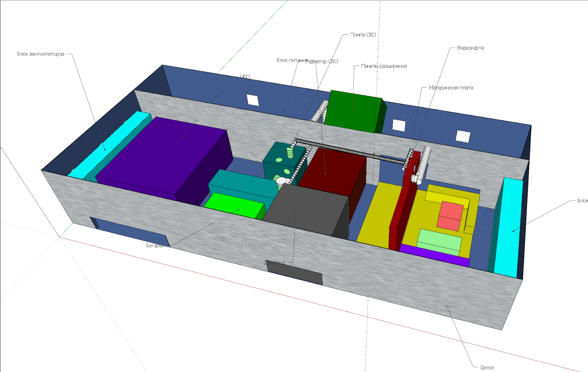Click the "Батареи" annotation text
Screen dimensions: 588x372
155,245
